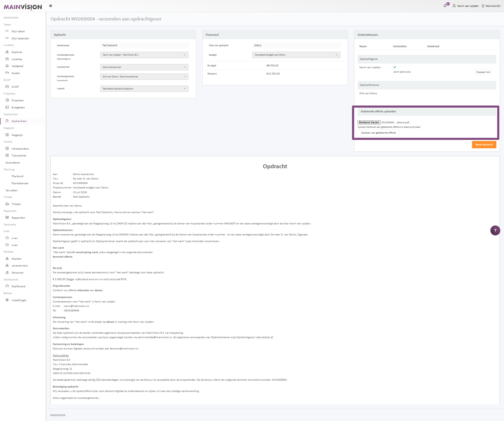This screenshot has height=421, width=504.
Task: Click Kopieer link button
Action: 483,72
